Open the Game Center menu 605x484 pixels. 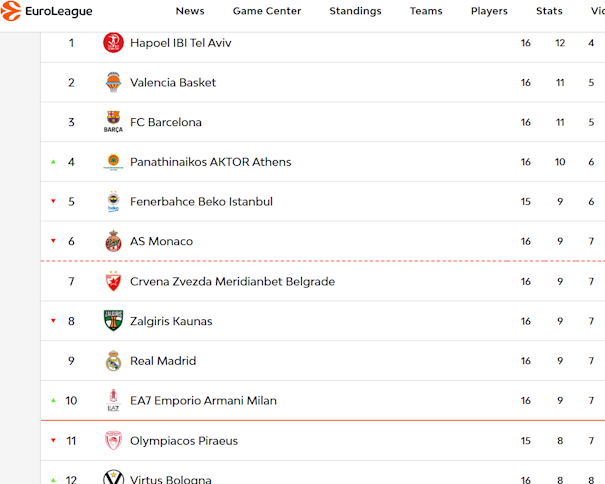(267, 11)
